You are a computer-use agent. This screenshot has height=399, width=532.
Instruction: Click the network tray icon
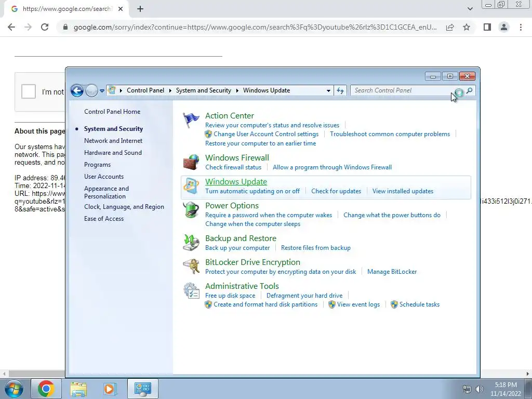click(467, 389)
